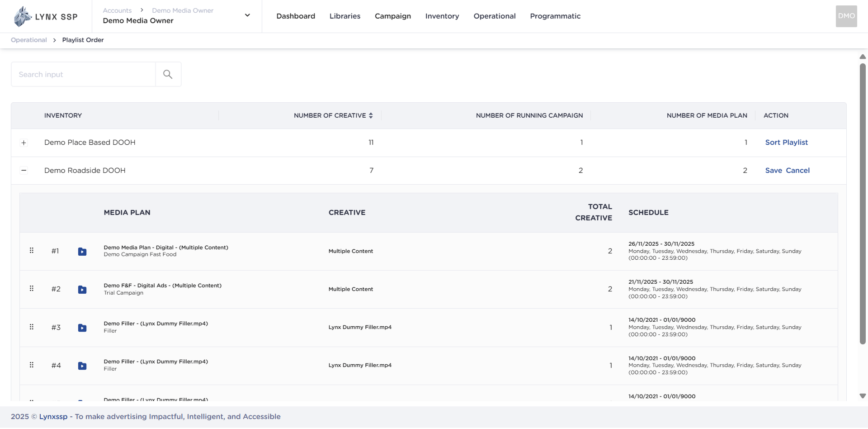
Task: Click the Lynx SSP logo
Action: point(46,17)
